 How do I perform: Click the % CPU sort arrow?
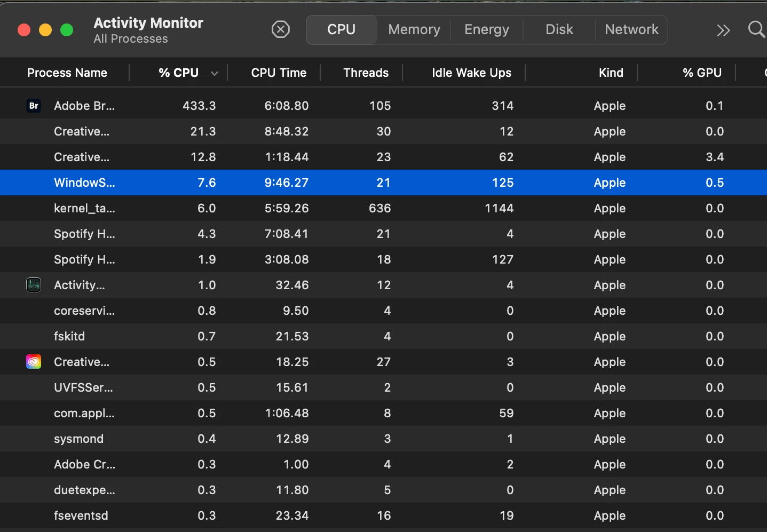(x=215, y=73)
